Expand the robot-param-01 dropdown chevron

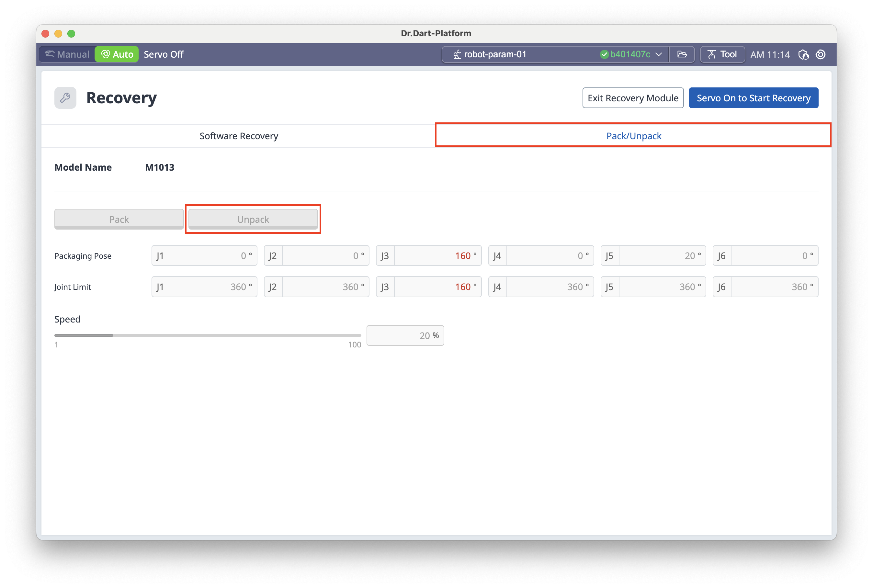[x=659, y=54]
